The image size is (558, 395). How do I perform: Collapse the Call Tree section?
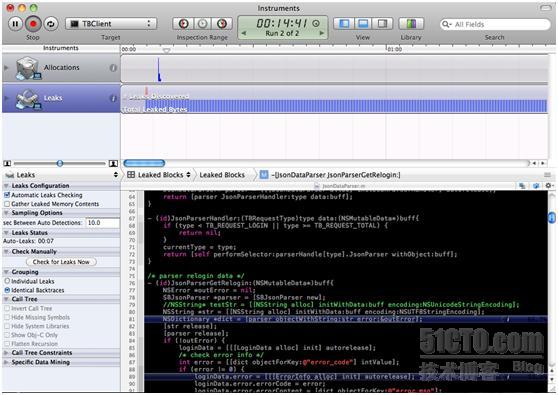[6, 299]
